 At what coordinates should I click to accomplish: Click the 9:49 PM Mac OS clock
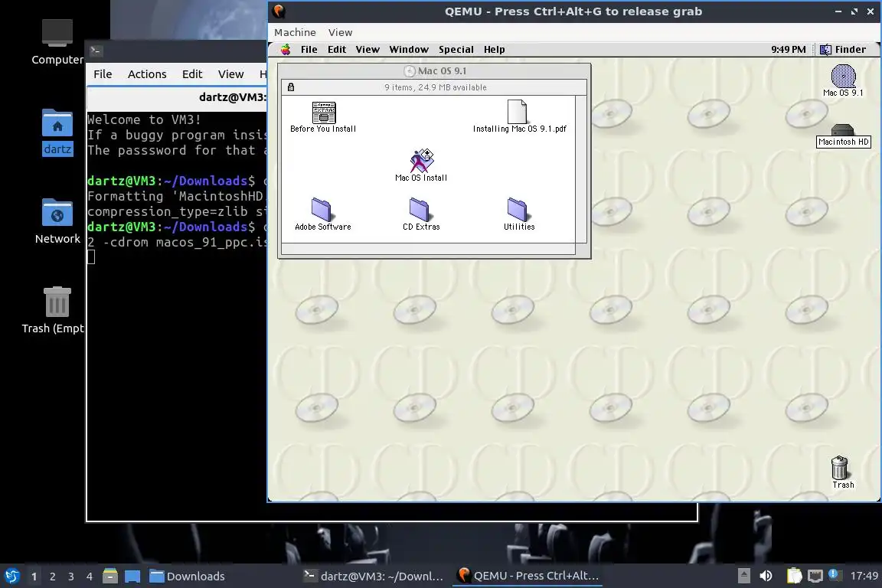788,50
